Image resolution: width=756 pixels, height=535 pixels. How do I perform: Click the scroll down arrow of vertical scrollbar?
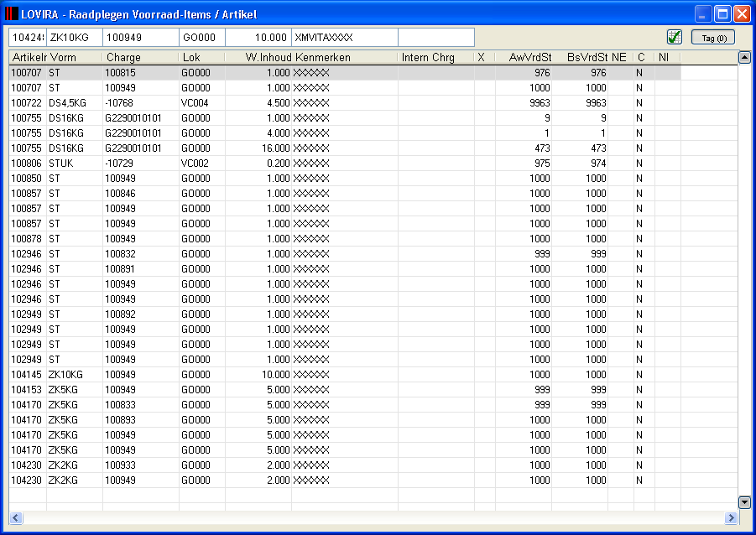pyautogui.click(x=744, y=502)
